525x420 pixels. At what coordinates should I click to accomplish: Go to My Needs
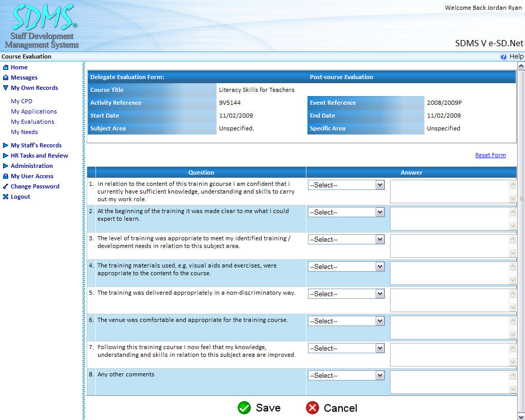pos(24,132)
